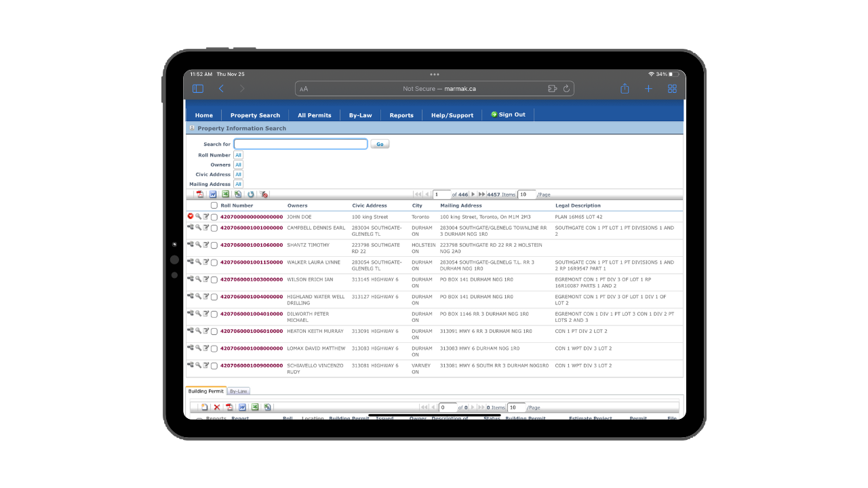
Task: Open Home menu
Action: [x=204, y=115]
